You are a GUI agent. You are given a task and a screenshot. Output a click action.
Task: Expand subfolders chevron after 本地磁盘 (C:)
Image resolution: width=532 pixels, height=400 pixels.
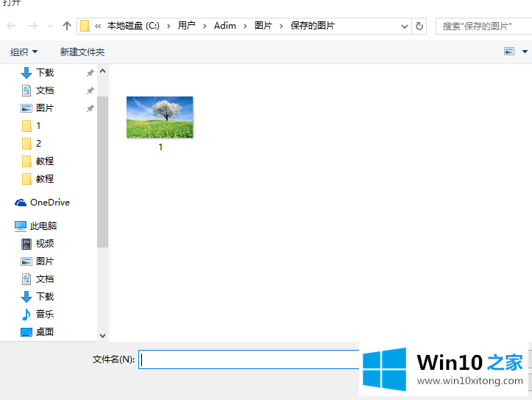point(169,26)
